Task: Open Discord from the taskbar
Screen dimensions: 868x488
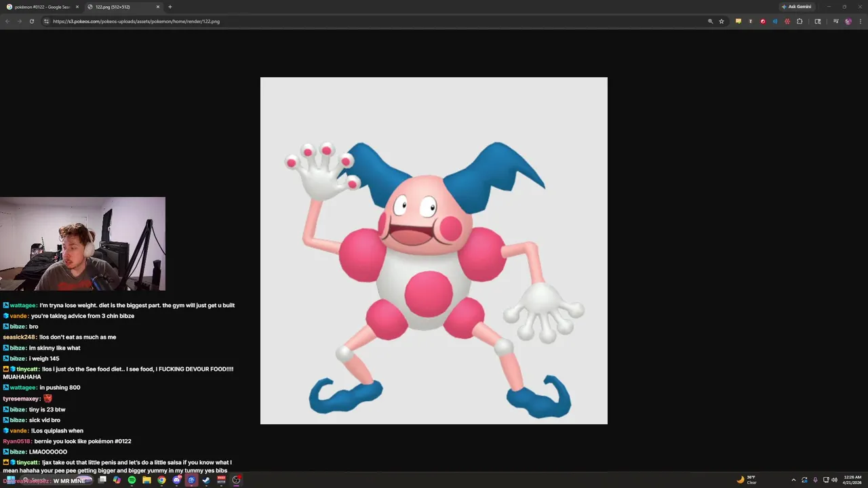Action: [x=176, y=480]
